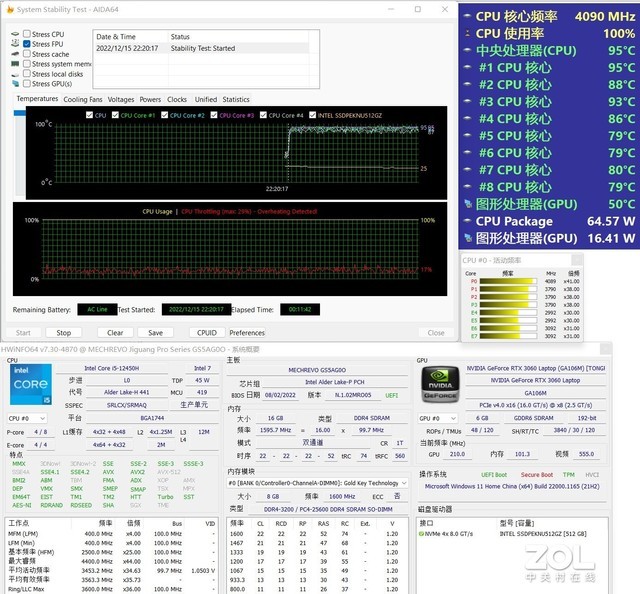
Task: Click the NVIDIA GeForce logo in HWiNFO
Action: tap(440, 384)
